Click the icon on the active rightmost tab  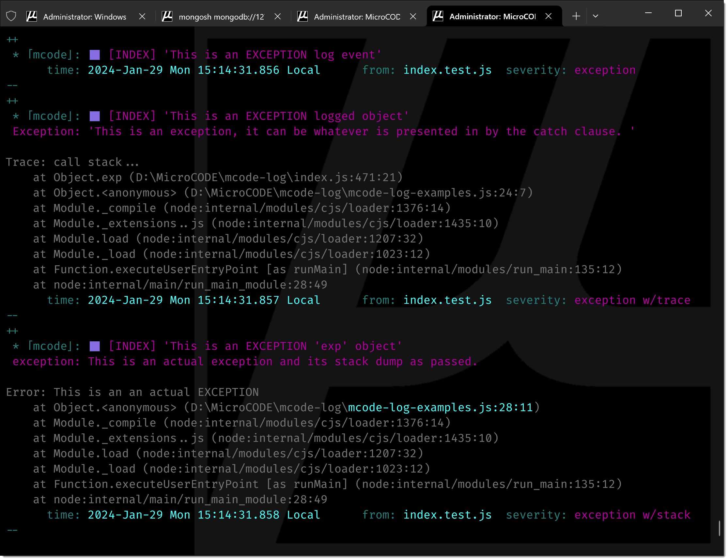click(x=438, y=16)
